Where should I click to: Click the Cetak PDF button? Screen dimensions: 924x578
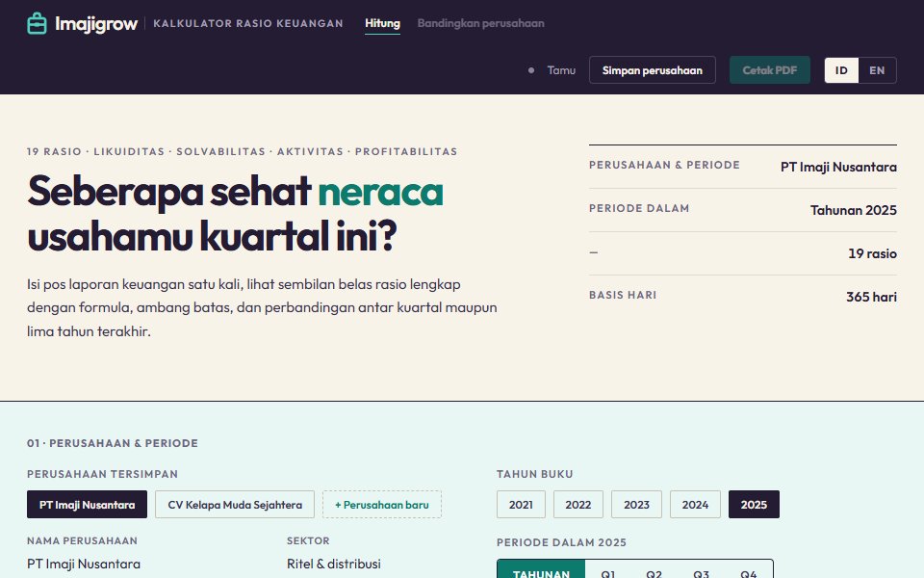[x=770, y=70]
